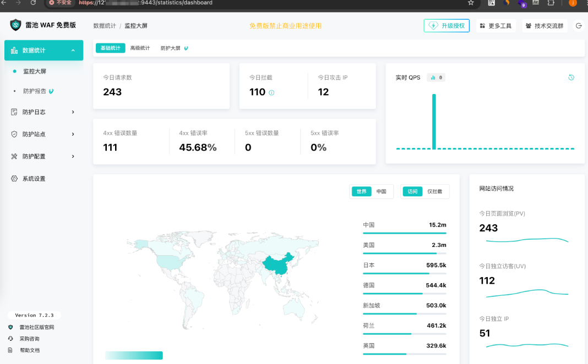Open 监控大屏 in the sidebar

click(x=35, y=71)
